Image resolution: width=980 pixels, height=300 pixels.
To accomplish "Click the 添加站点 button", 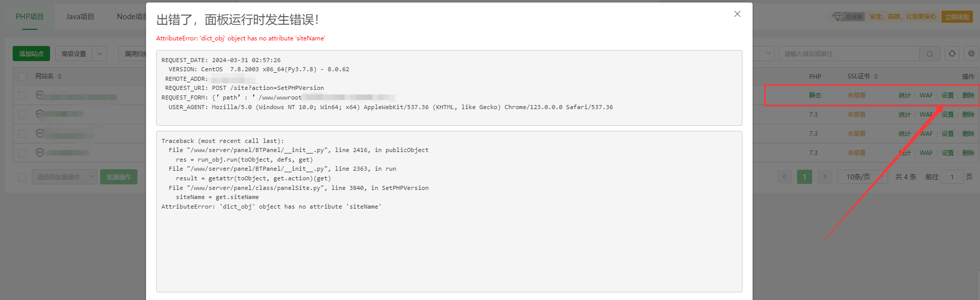I will 31,54.
